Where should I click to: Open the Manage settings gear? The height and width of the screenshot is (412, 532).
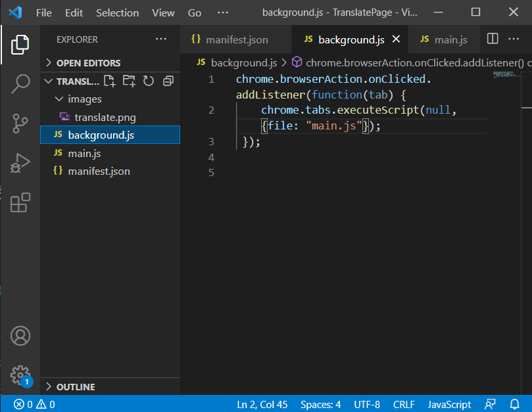[x=20, y=375]
